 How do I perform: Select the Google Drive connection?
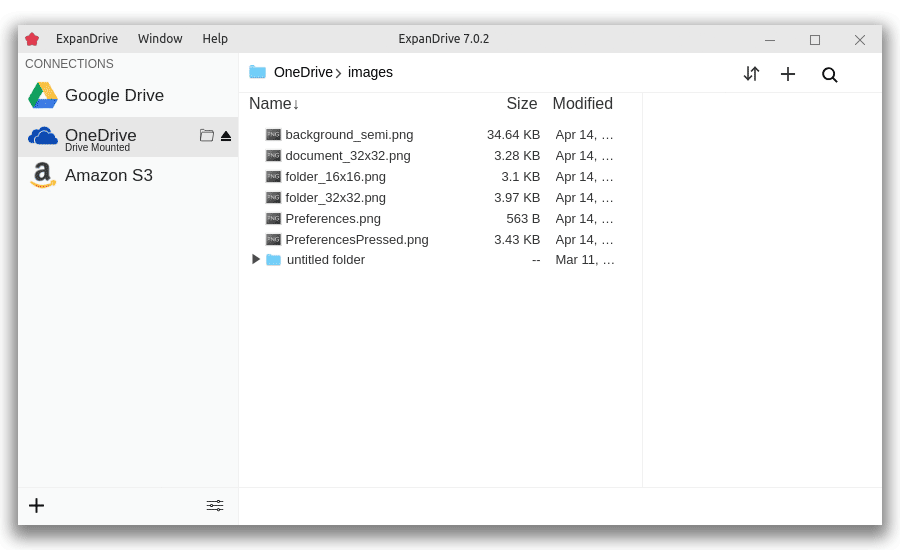tap(128, 95)
